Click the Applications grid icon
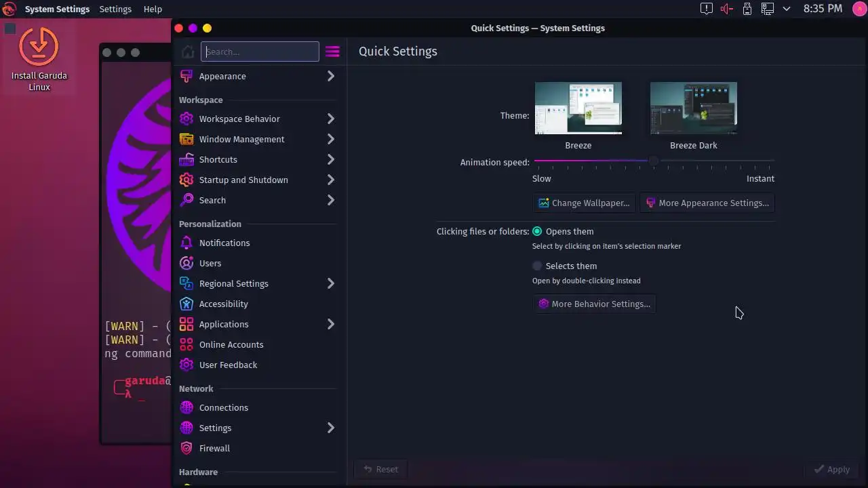The width and height of the screenshot is (868, 488). coord(186,324)
